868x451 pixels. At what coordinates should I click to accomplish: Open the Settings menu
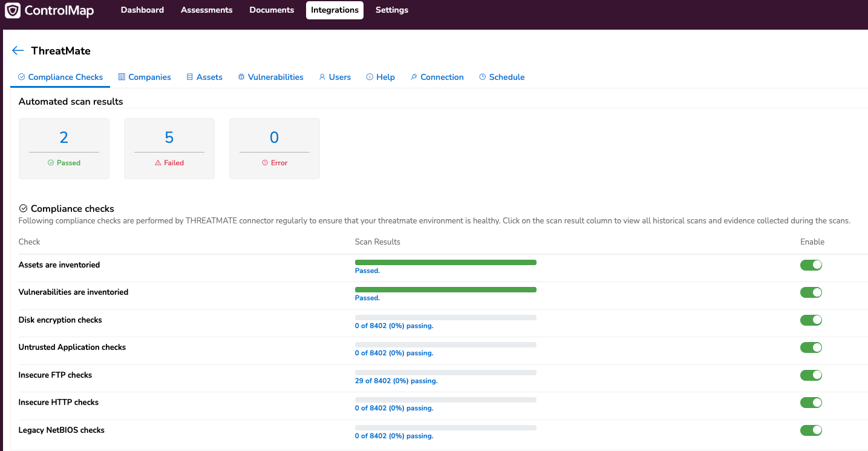[x=392, y=10]
